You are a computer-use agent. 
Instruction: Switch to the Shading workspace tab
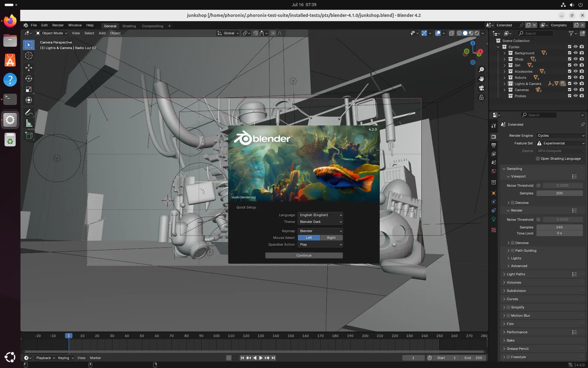pos(129,26)
